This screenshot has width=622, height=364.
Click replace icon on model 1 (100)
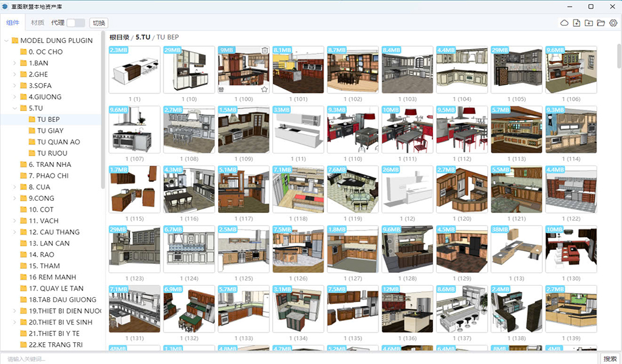pos(222,89)
